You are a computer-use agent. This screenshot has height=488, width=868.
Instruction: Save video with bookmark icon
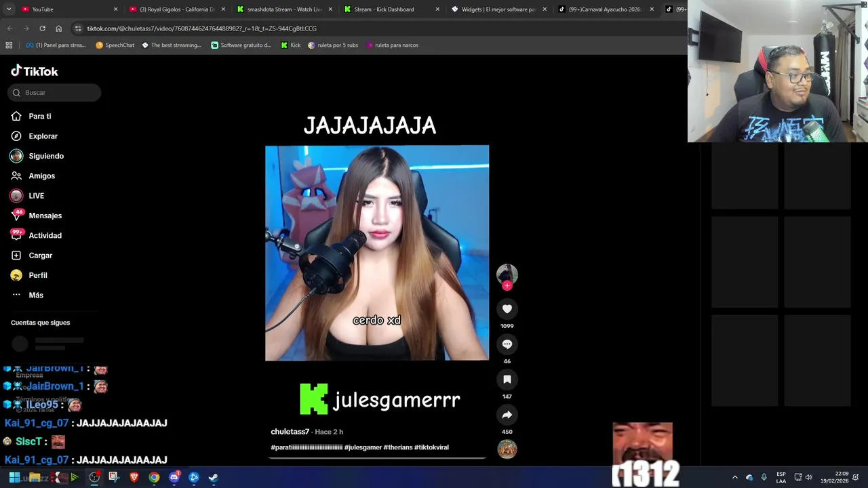507,380
